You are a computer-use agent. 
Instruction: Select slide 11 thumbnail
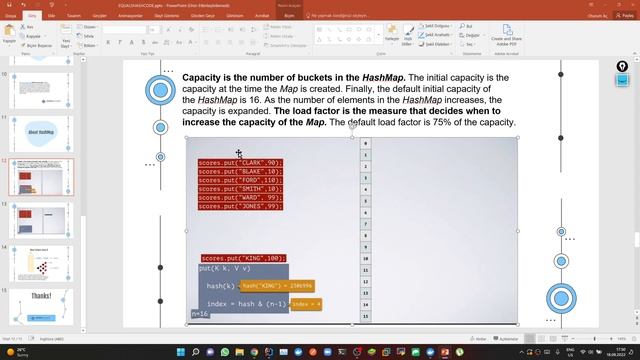coord(41,133)
